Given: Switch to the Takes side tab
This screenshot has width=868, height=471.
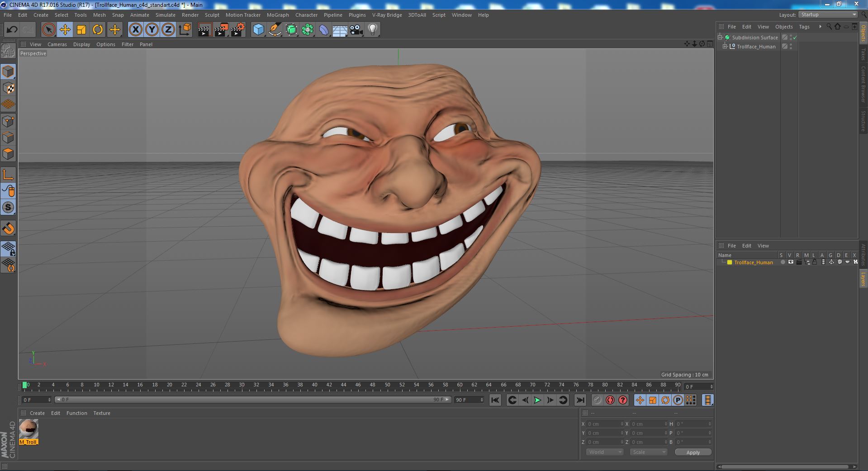Looking at the screenshot, I should pyautogui.click(x=863, y=54).
